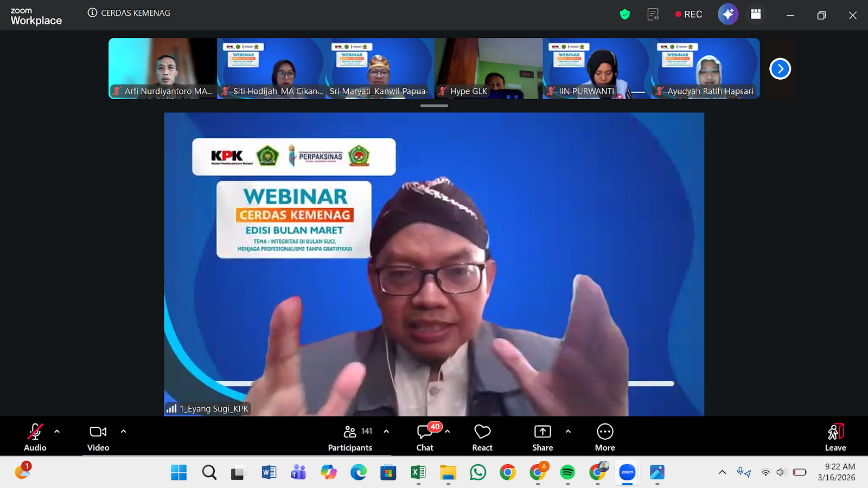
Task: Expand the share options caret
Action: click(x=568, y=432)
